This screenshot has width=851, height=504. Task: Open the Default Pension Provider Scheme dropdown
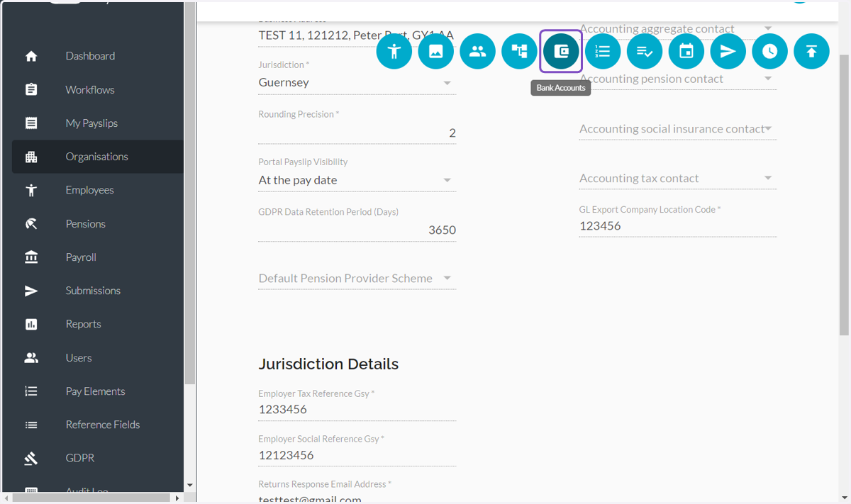pyautogui.click(x=357, y=279)
